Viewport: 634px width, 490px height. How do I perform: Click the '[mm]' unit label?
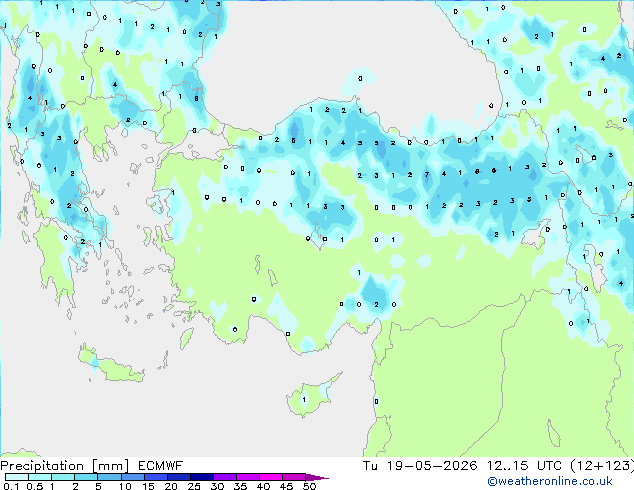coord(110,466)
